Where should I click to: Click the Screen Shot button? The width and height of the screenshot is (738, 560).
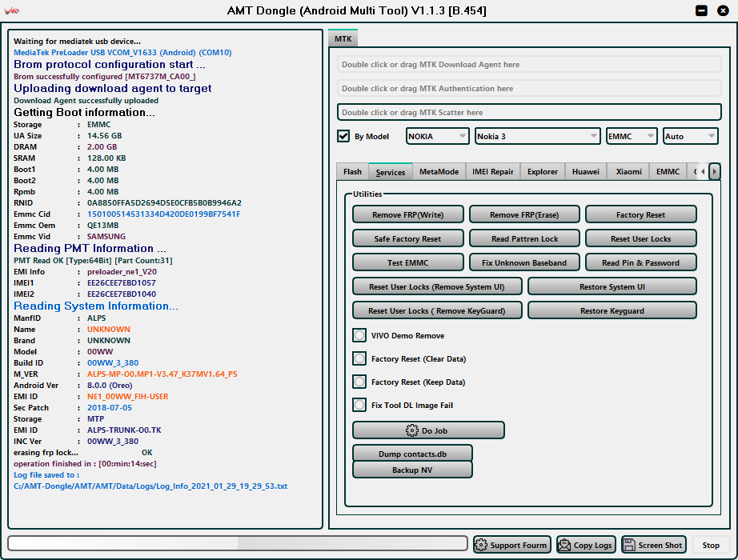(x=654, y=545)
